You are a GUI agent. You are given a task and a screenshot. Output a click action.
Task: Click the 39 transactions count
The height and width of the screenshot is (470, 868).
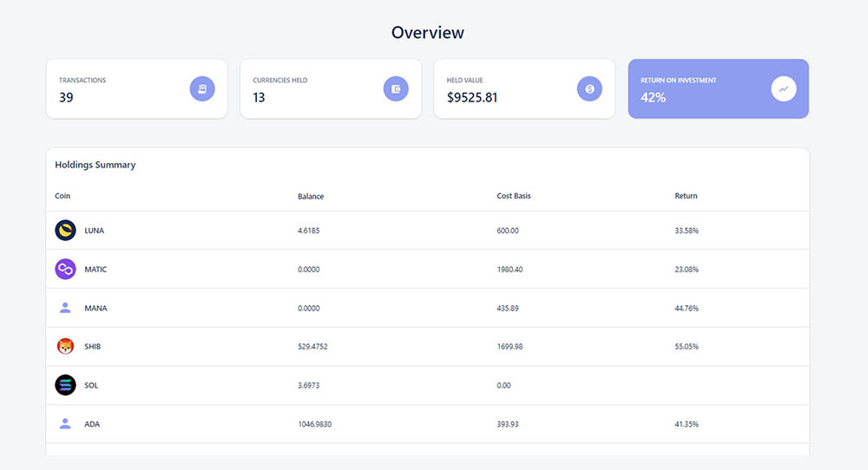coord(66,97)
